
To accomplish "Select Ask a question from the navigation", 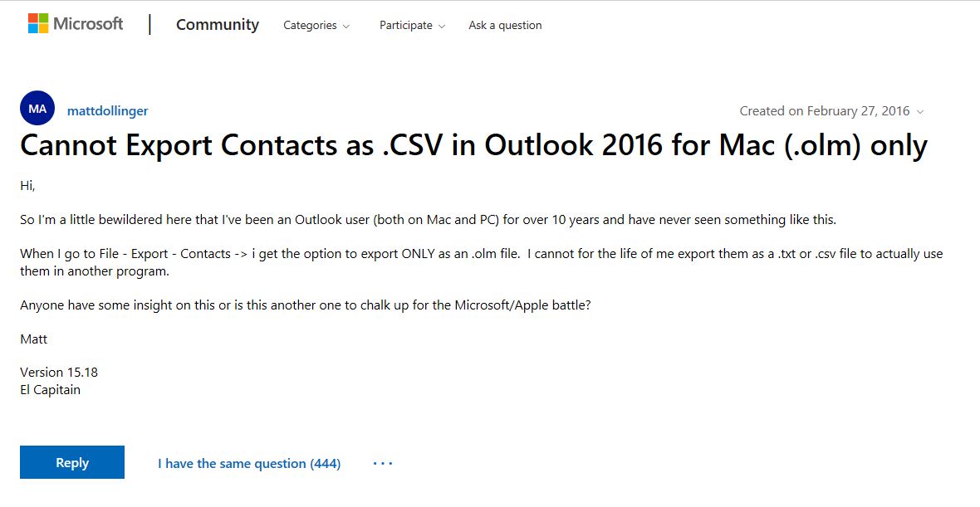I will coord(505,25).
